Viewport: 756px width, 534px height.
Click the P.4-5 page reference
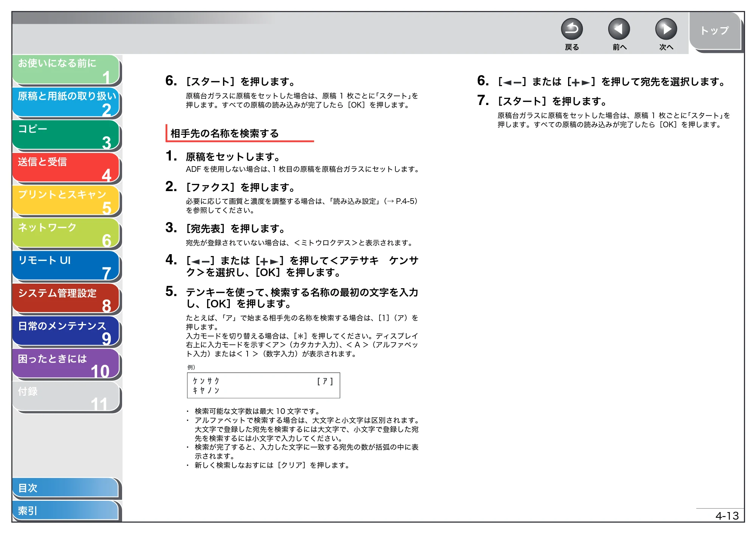click(x=405, y=201)
